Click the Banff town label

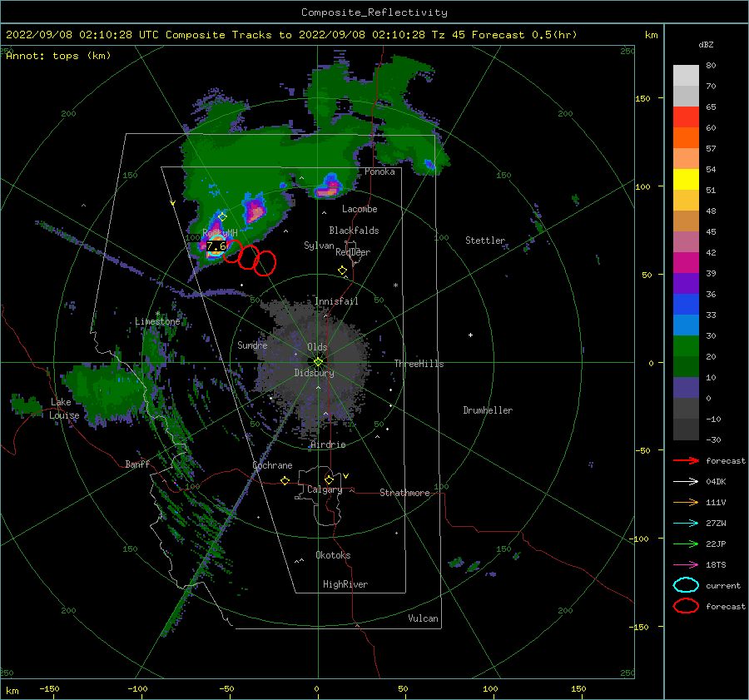[x=137, y=464]
